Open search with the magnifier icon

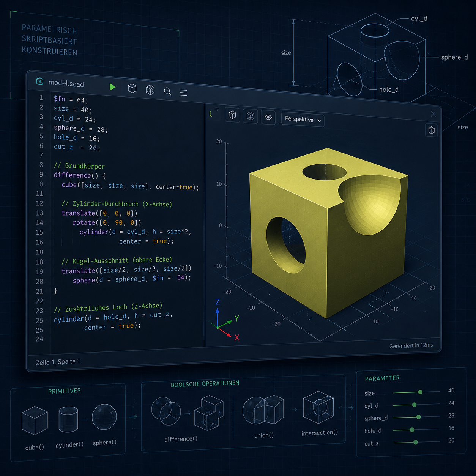167,91
